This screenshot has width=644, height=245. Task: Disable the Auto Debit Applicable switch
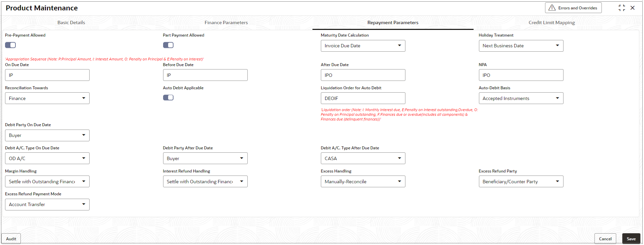(168, 98)
